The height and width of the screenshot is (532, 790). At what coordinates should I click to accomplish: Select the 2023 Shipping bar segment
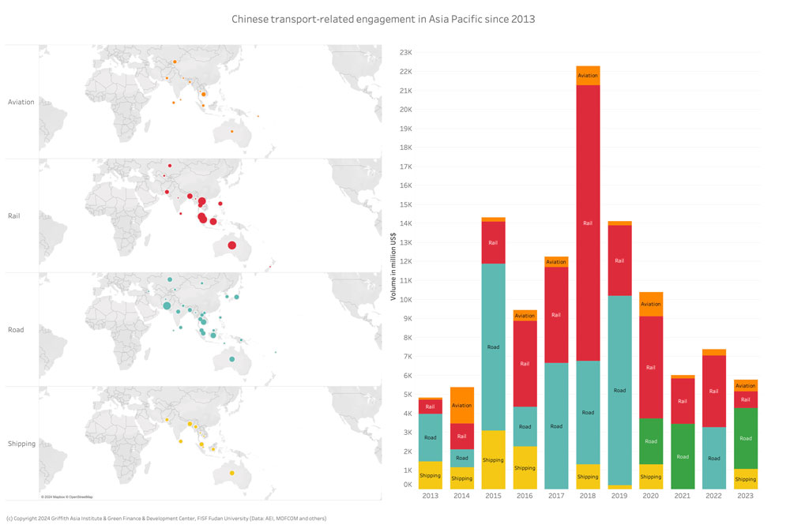tap(746, 478)
